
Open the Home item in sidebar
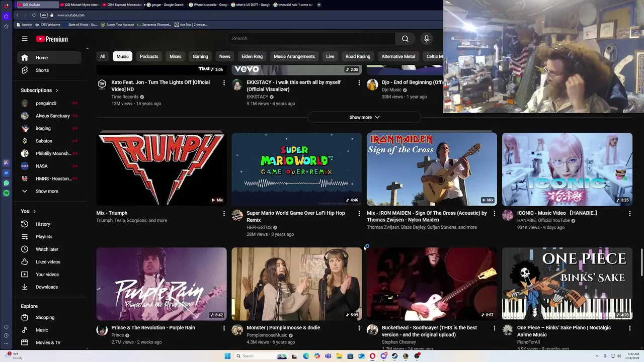[x=49, y=58]
